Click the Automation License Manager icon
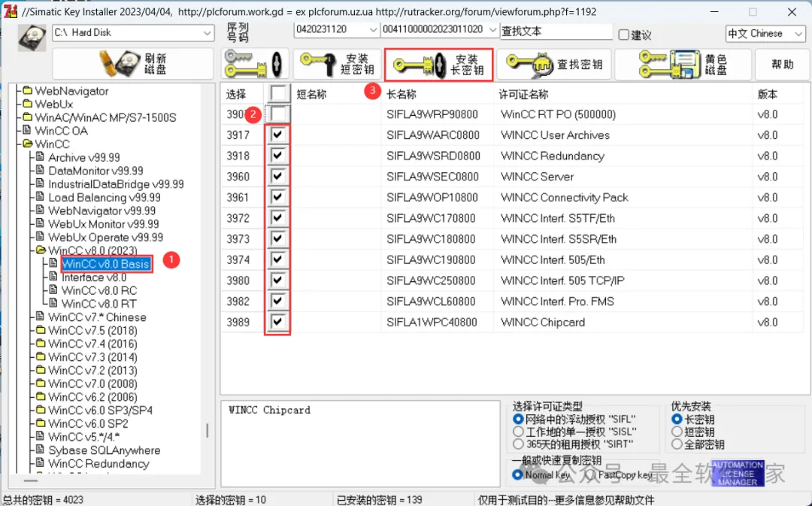Viewport: 812px width, 506px height. click(x=738, y=473)
